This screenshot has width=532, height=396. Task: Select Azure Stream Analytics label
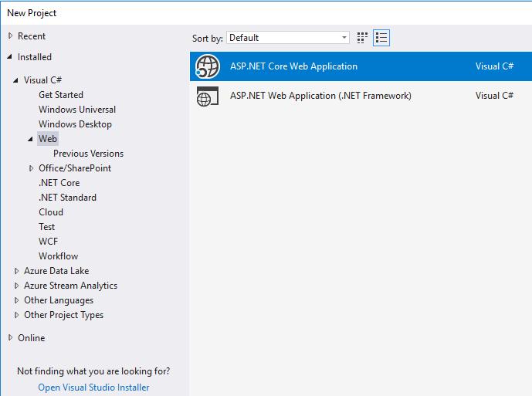click(70, 286)
